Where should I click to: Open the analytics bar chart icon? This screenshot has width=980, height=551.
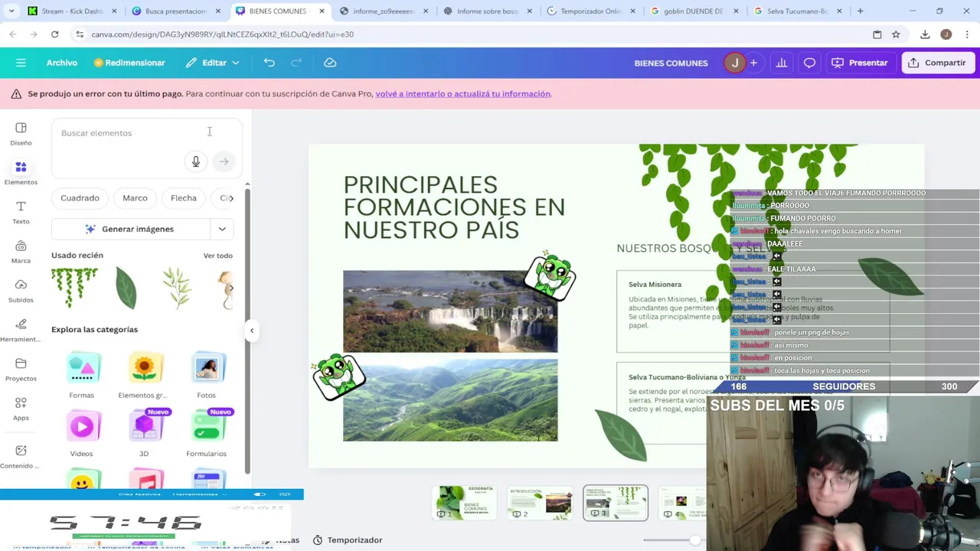tap(781, 63)
